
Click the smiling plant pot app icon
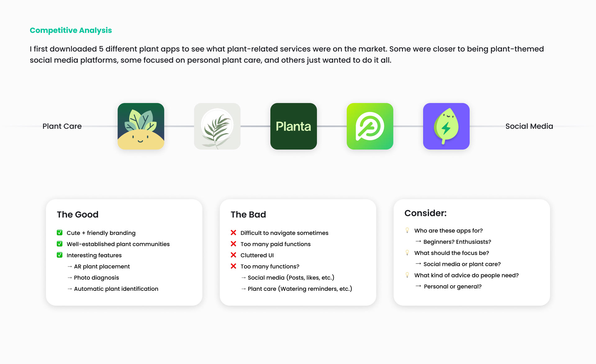[x=141, y=126]
